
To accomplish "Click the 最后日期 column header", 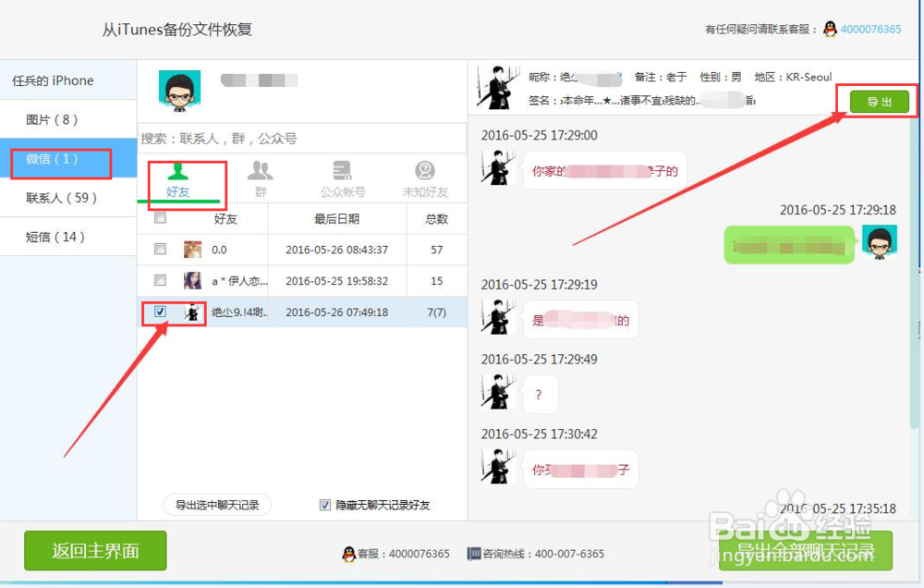I will coord(336,219).
